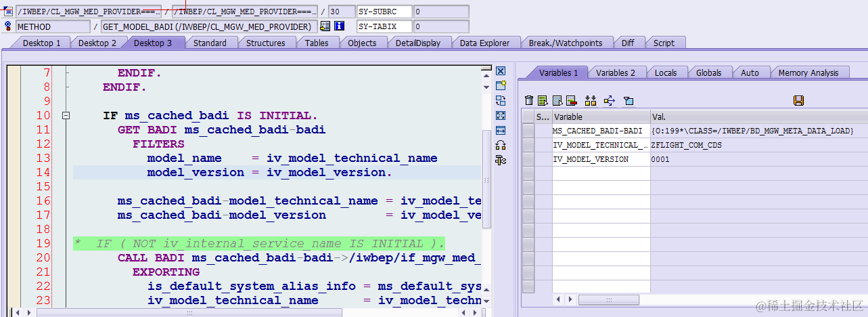Click the first /IWBEP/CL_MGW_MED_PROVIDER program field

click(88, 12)
